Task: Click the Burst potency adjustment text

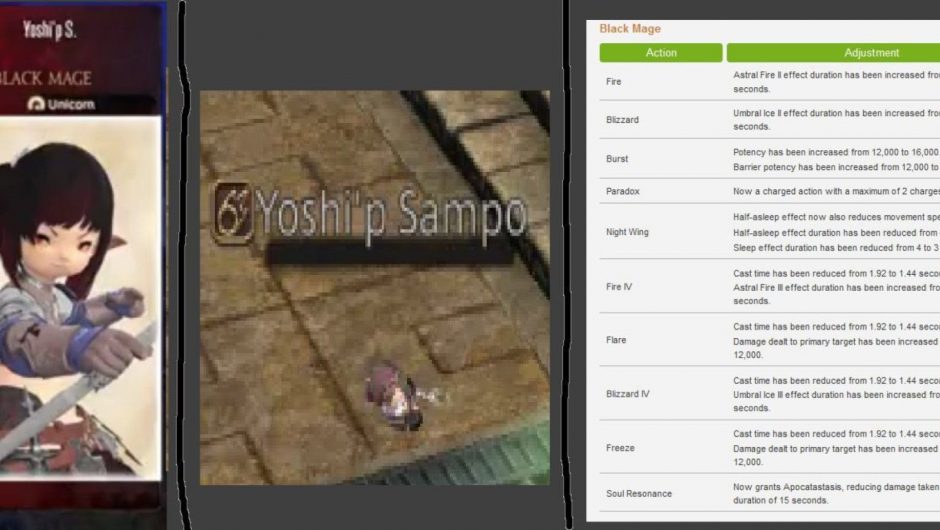Action: click(x=836, y=152)
